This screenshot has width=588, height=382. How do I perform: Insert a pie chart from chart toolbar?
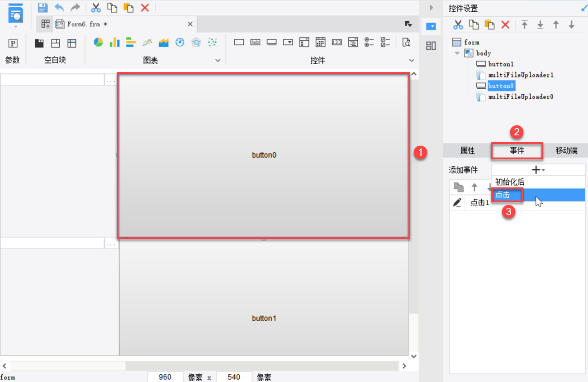[98, 43]
